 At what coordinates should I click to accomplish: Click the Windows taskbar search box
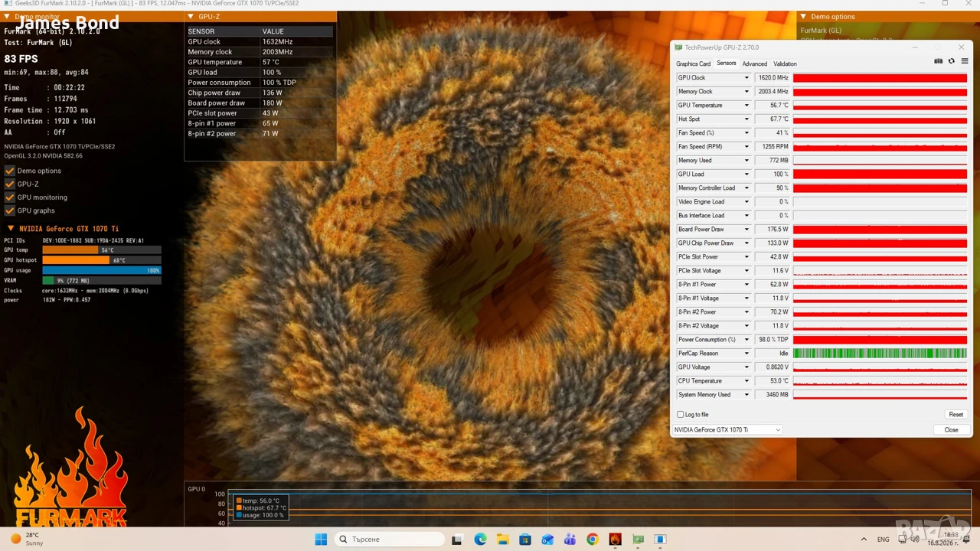389,540
